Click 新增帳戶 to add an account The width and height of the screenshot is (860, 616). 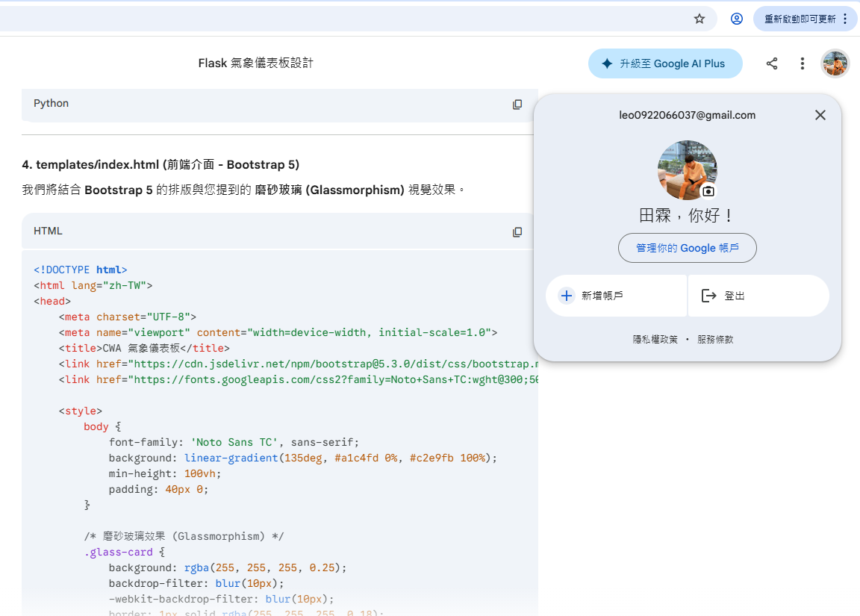coord(616,296)
